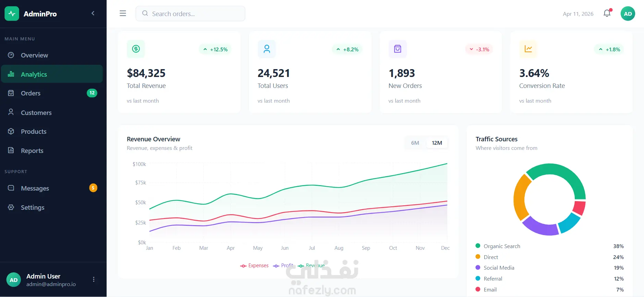
Task: Switch the chart to 6M range
Action: click(415, 143)
